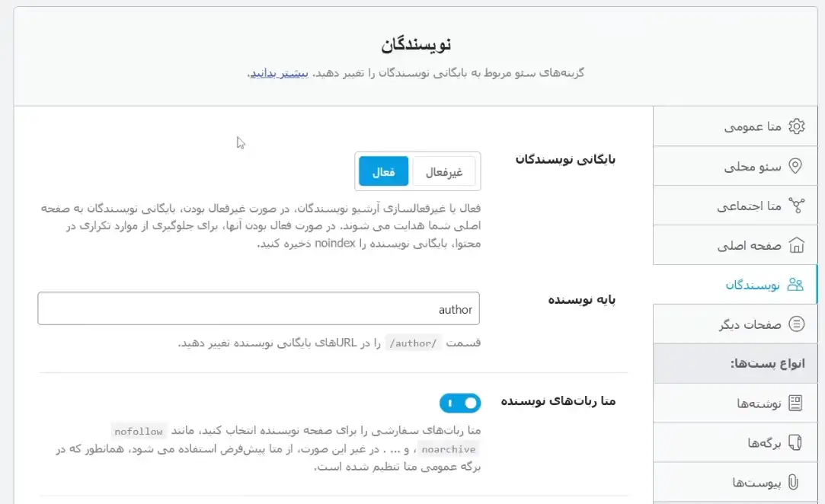Image resolution: width=825 pixels, height=504 pixels.
Task: Click the پایه نویسنده input field containing author
Action: pyautogui.click(x=258, y=309)
